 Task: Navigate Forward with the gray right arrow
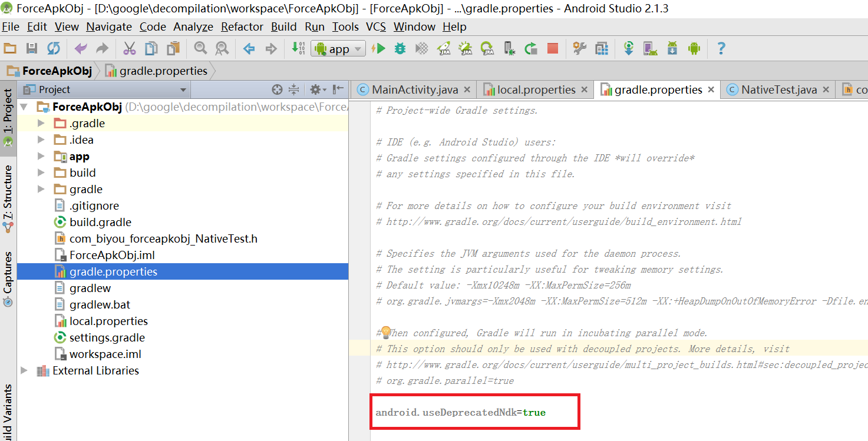pyautogui.click(x=271, y=48)
